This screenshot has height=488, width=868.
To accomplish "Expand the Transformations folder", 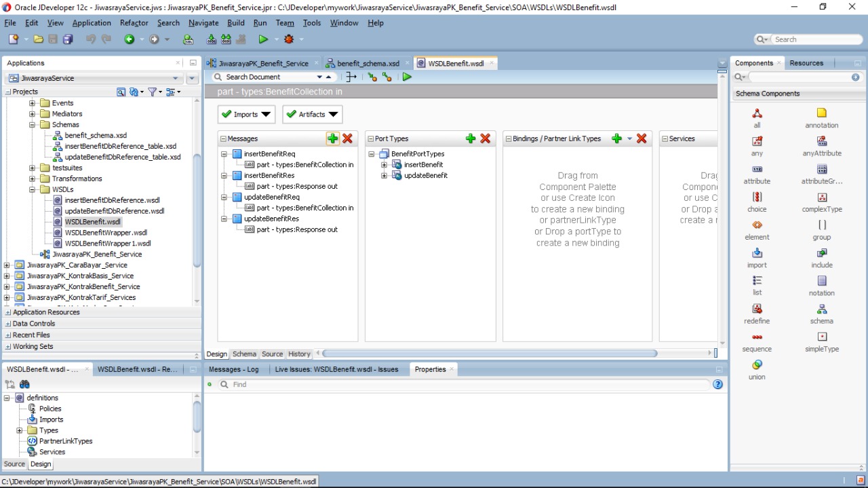I will click(x=32, y=179).
